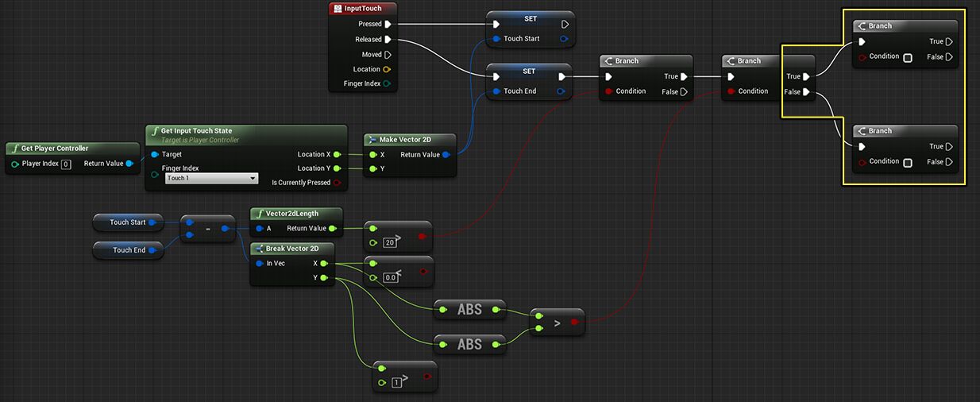Click the 0.0 value field on the less-than node
This screenshot has width=980, height=402.
390,277
